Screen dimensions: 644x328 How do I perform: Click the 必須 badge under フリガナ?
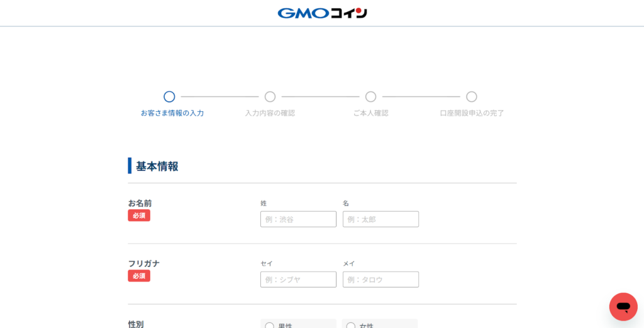(x=139, y=276)
